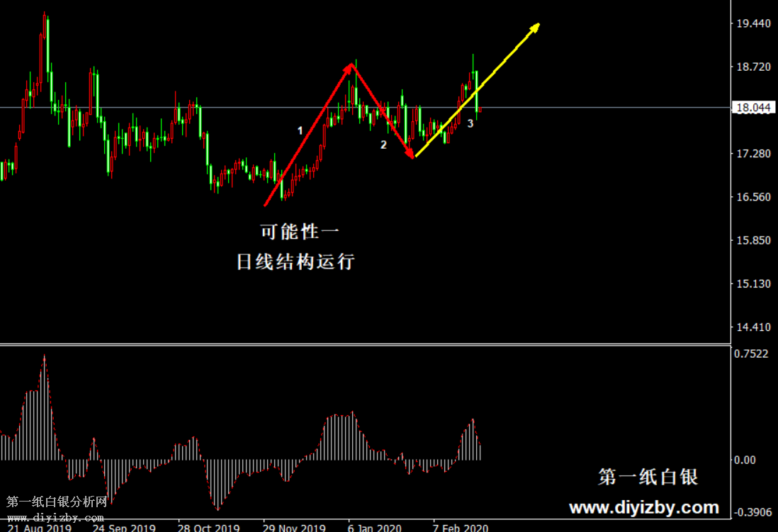Viewport: 778px width, 532px height.
Task: Click the lowest histogram trough in indicator pane
Action: click(x=217, y=507)
